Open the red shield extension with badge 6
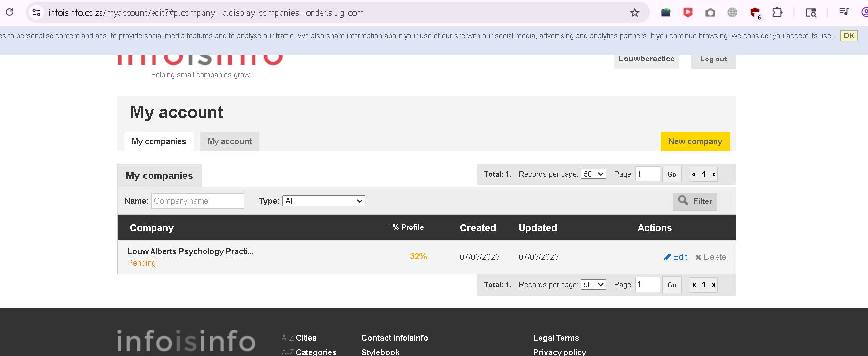The width and height of the screenshot is (868, 356). (x=755, y=13)
